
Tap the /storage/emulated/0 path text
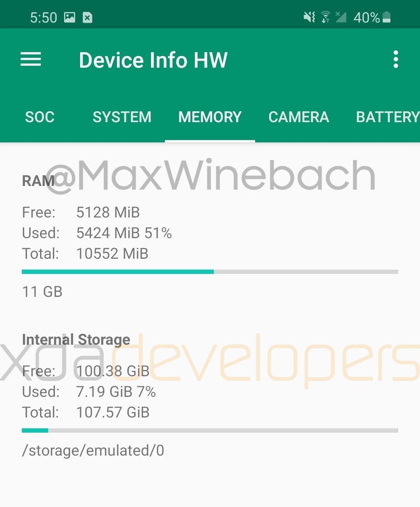[93, 450]
